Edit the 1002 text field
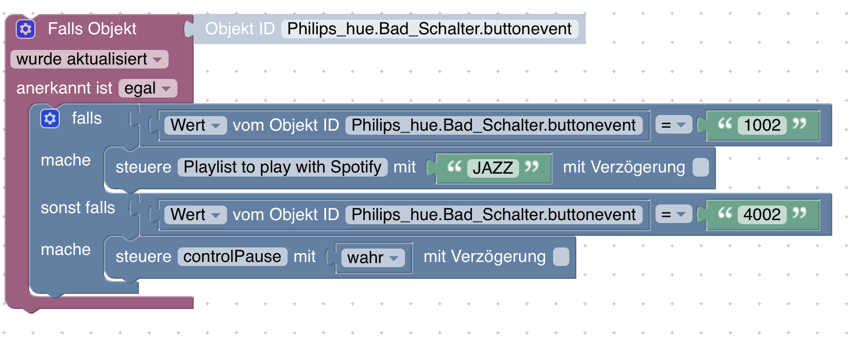This screenshot has width=868, height=338. [762, 125]
